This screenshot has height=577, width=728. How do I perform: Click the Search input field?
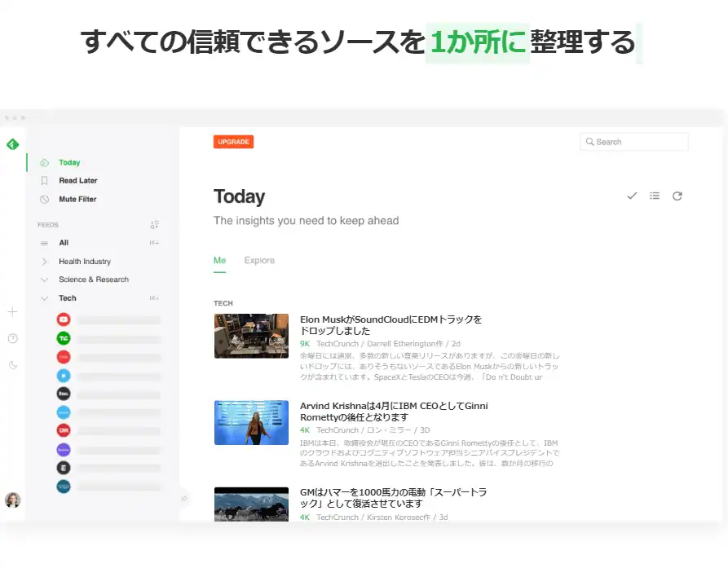pyautogui.click(x=634, y=142)
